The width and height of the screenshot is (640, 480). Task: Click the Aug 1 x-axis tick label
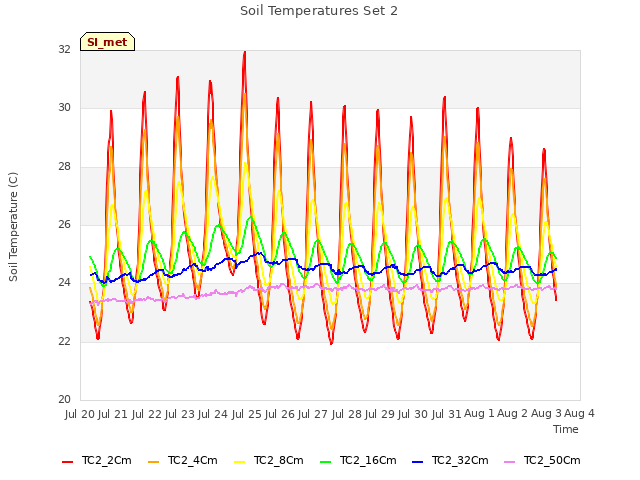[x=479, y=414]
